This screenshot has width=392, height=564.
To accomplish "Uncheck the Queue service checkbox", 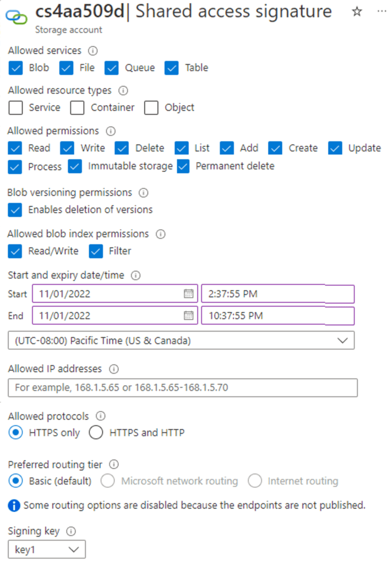I will tap(111, 68).
